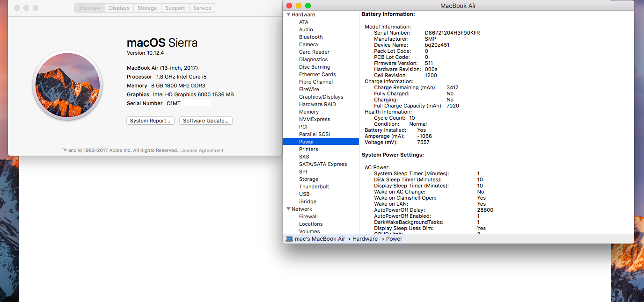Select Parallel SCSI in the sidebar
This screenshot has height=302, width=644.
315,134
